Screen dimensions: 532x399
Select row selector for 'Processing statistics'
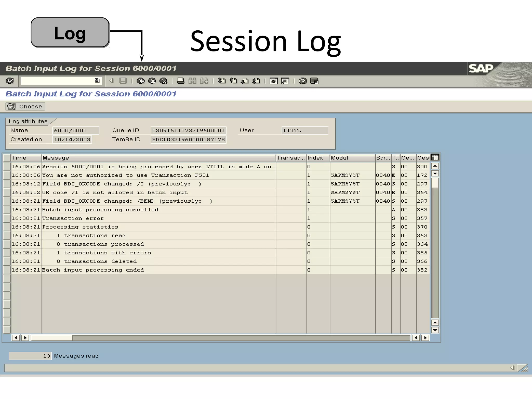tap(7, 227)
